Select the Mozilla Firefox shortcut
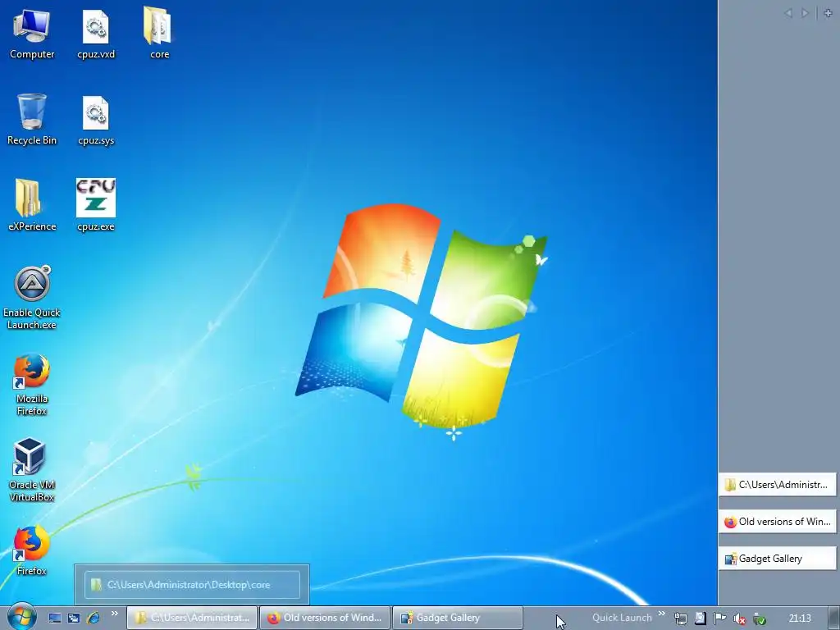Image resolution: width=840 pixels, height=630 pixels. (32, 384)
